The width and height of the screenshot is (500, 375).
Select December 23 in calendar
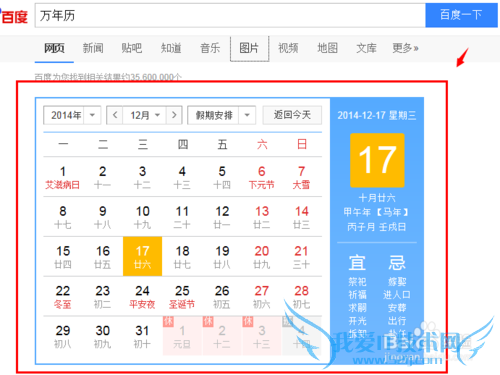click(x=102, y=297)
